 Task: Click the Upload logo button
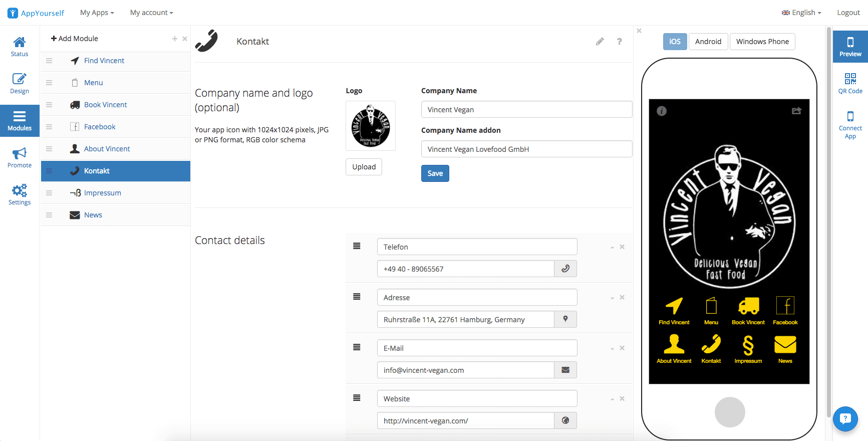point(364,167)
